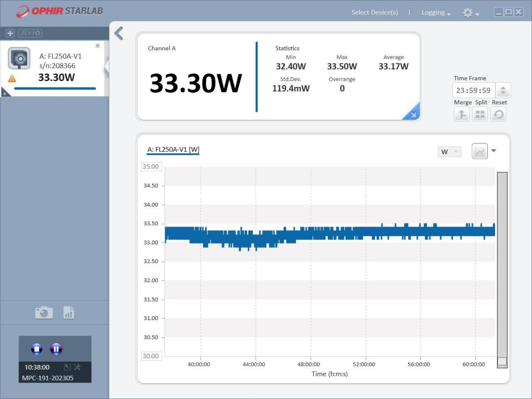Viewport: 532px width, 399px height.
Task: Click the f(x) add math function icon
Action: [30, 33]
